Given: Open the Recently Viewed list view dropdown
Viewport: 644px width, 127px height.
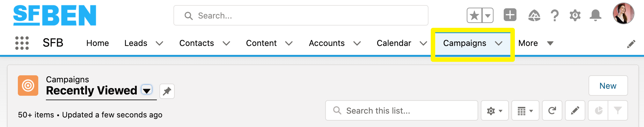Looking at the screenshot, I should 147,91.
